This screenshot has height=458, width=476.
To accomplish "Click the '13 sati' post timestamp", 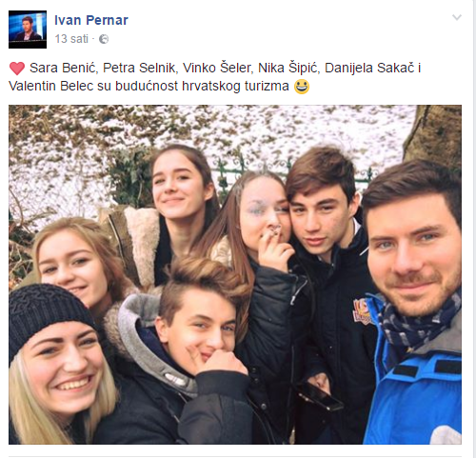I will (x=71, y=39).
